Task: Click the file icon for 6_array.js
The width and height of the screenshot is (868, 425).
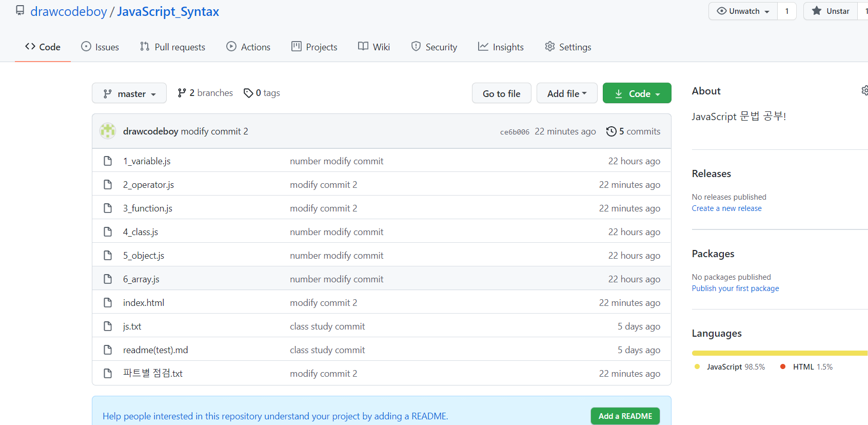Action: (x=108, y=279)
